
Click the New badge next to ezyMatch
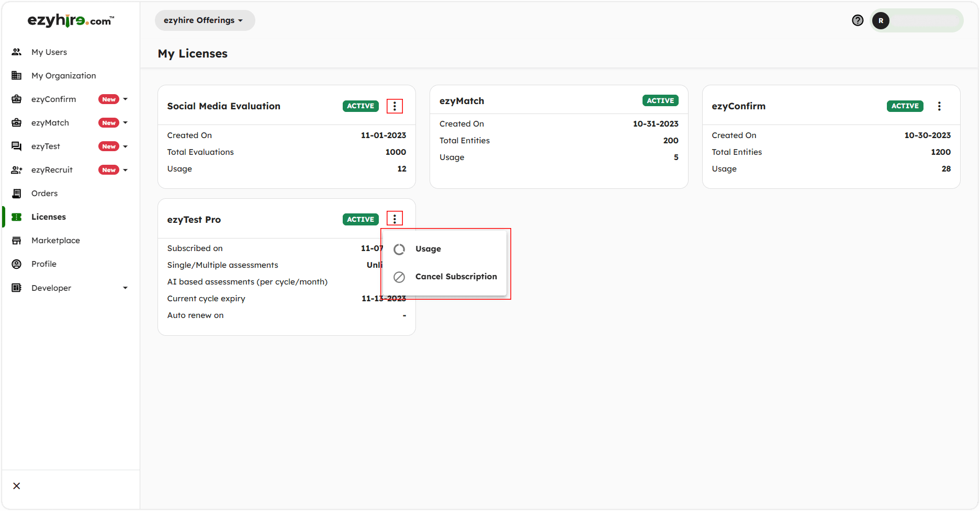[109, 123]
